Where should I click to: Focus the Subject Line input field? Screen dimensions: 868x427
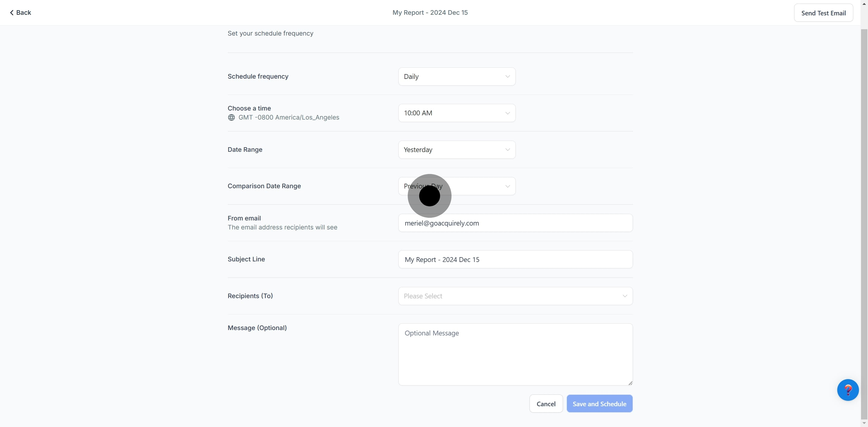[515, 259]
